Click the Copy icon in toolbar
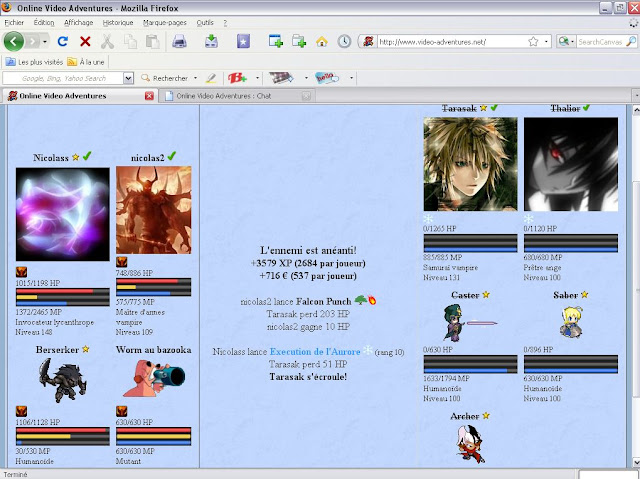640x479 pixels. click(x=130, y=42)
